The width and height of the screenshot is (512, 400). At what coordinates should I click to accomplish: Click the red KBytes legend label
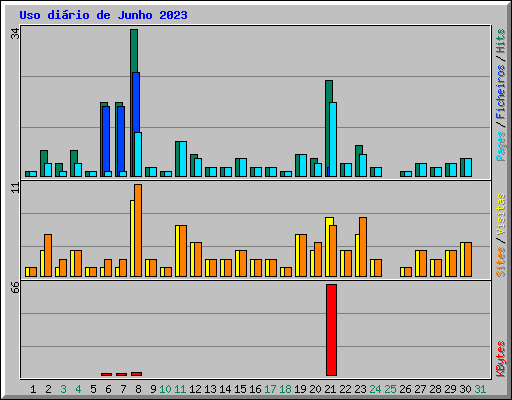(500, 359)
